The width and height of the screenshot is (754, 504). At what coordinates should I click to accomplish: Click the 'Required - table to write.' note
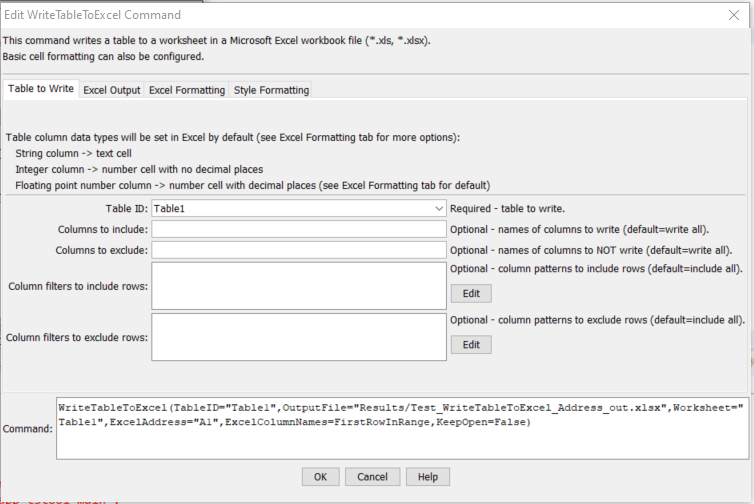tap(507, 209)
